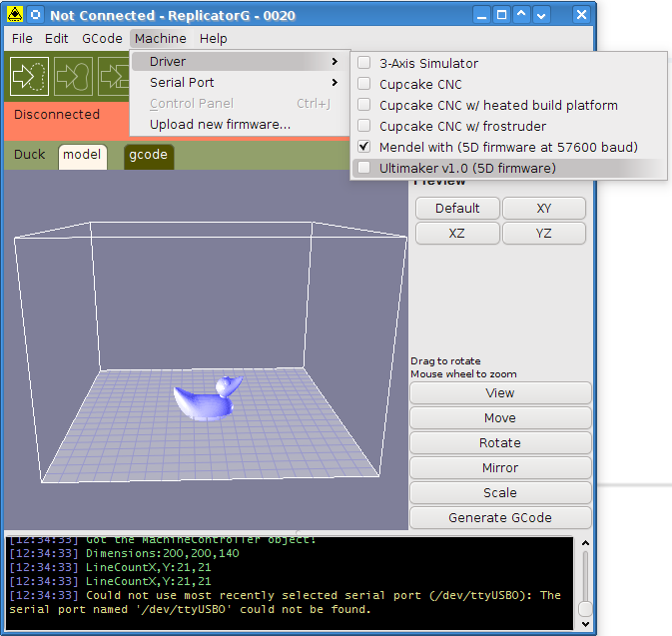672x636 pixels.
Task: Click console scrollbar up arrow
Action: 585,543
